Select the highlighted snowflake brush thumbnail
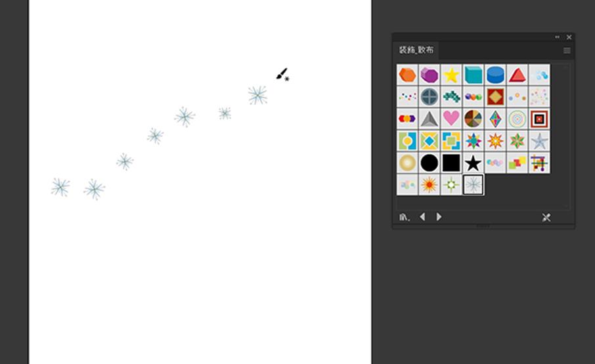 [474, 185]
